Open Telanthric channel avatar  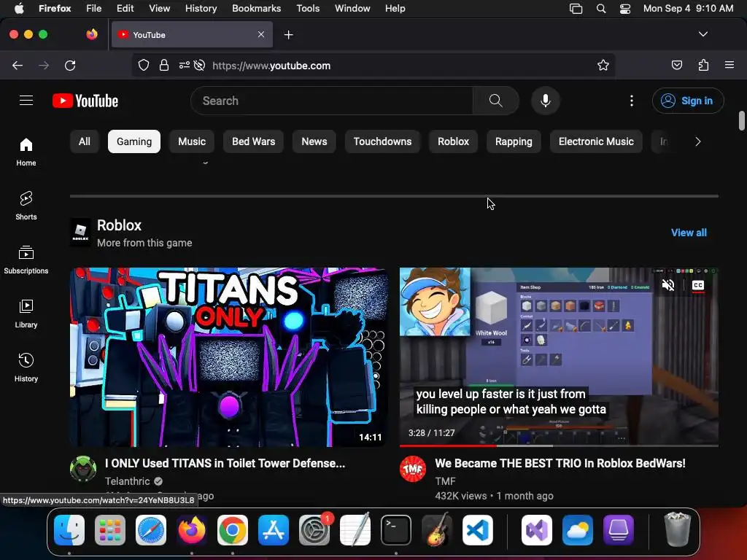coord(83,469)
